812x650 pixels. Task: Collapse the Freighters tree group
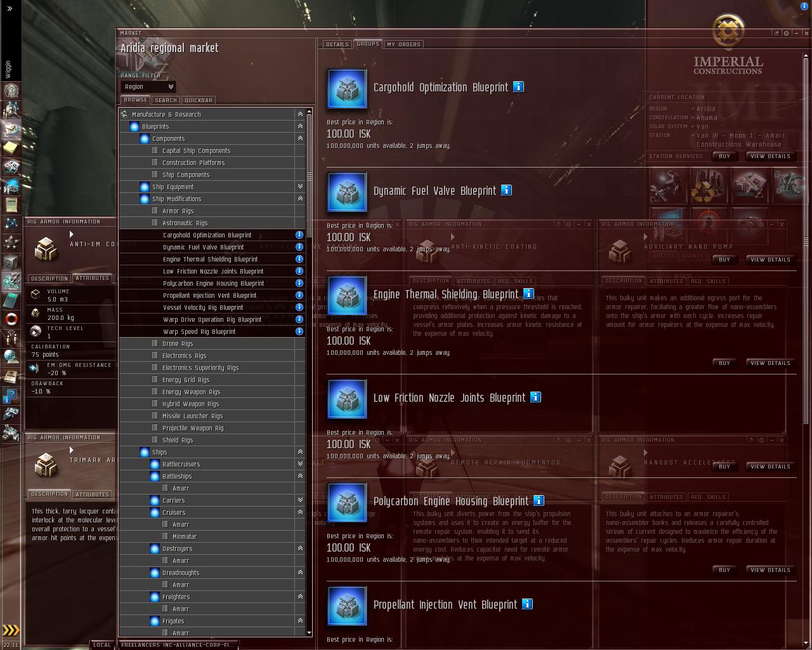point(300,597)
